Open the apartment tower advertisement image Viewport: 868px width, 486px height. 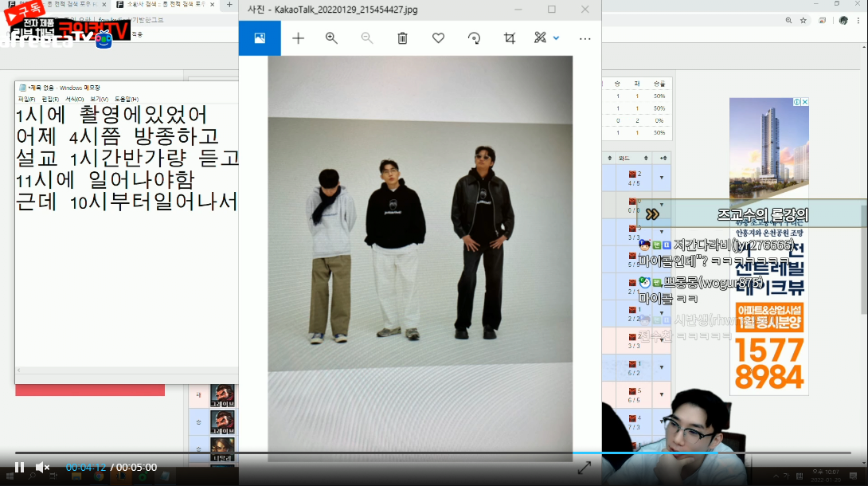(769, 149)
